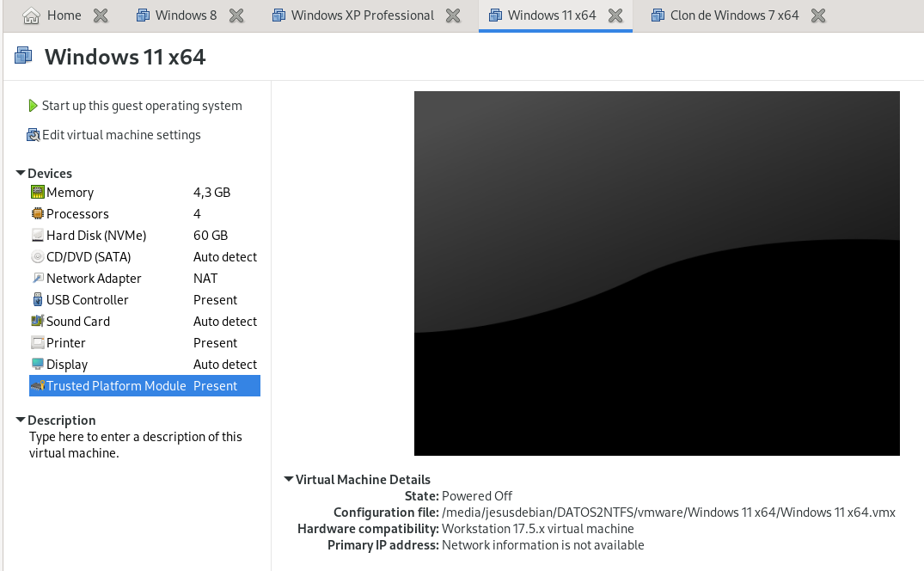Viewport: 924px width, 571px height.
Task: Click the Trusted Platform Module key icon
Action: click(x=38, y=386)
